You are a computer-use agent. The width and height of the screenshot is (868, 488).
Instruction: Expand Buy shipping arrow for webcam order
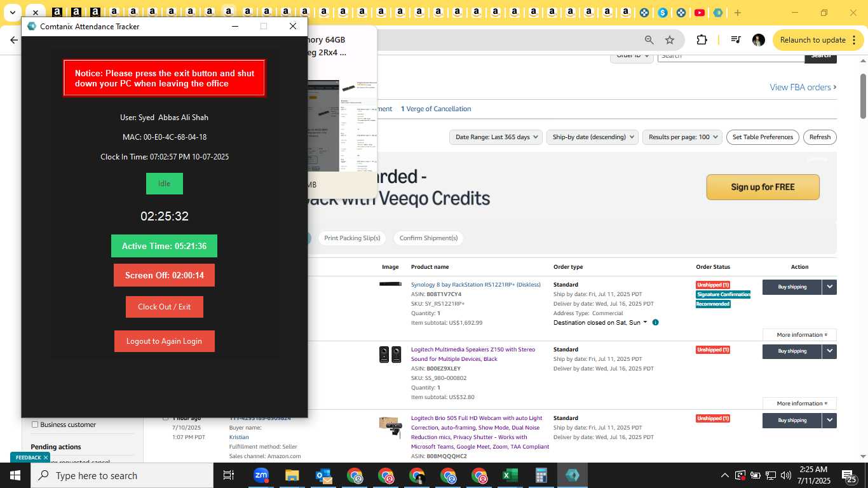click(829, 420)
